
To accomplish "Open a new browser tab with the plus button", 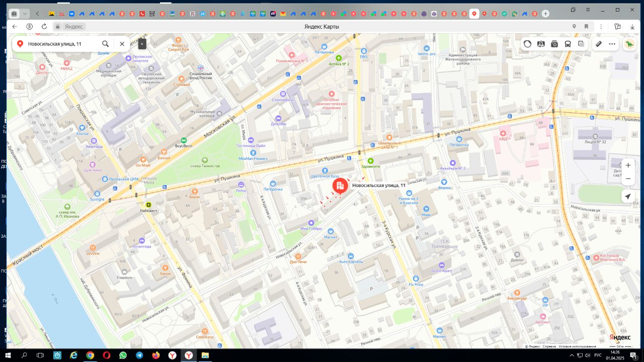I will pyautogui.click(x=545, y=14).
